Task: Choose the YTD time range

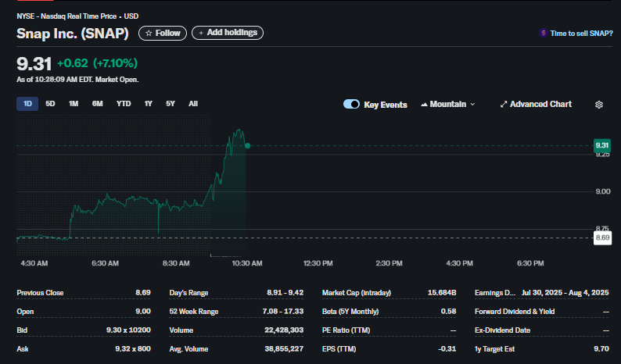Action: click(x=124, y=104)
